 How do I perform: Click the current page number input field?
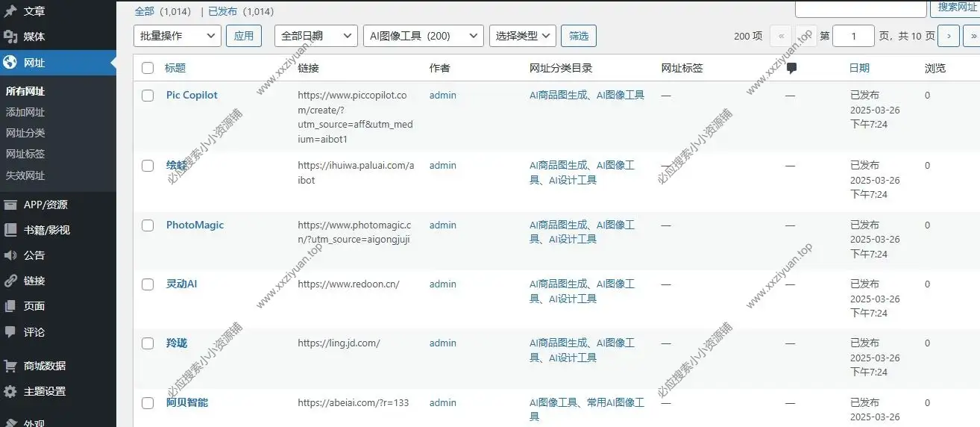coord(852,36)
